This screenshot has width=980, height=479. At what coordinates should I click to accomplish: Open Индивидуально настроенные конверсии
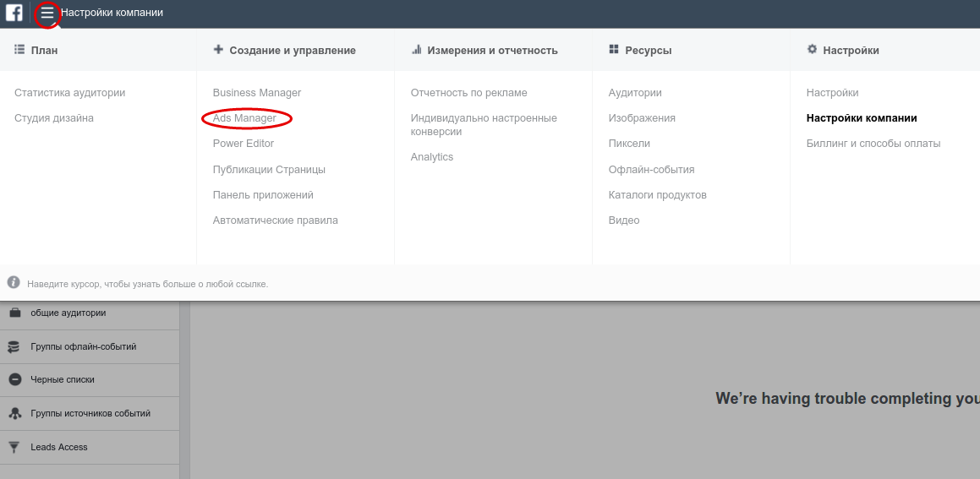point(484,125)
